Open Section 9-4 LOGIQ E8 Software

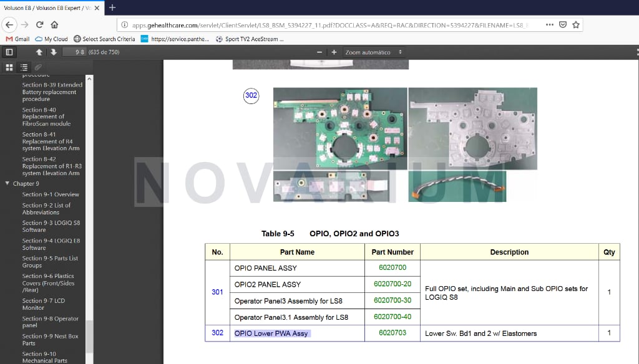[x=51, y=244]
